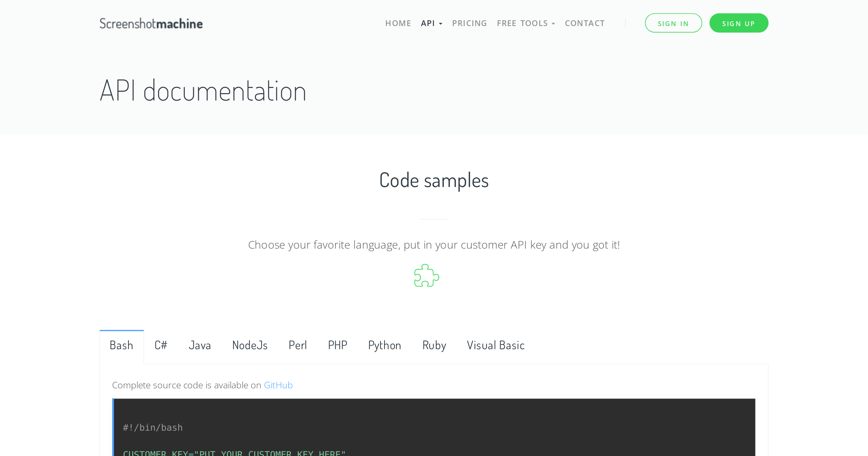The image size is (868, 456).
Task: Switch to the Java tab
Action: pyautogui.click(x=200, y=345)
